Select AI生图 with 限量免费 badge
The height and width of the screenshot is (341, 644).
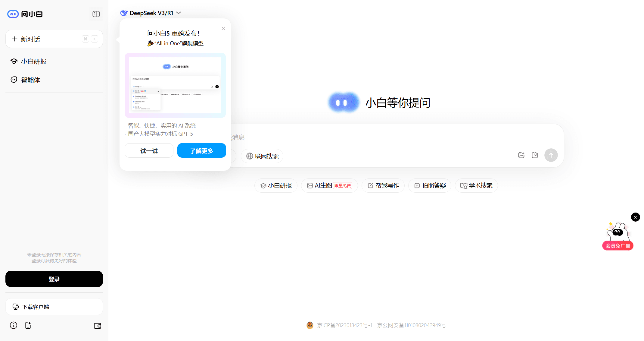pyautogui.click(x=329, y=185)
